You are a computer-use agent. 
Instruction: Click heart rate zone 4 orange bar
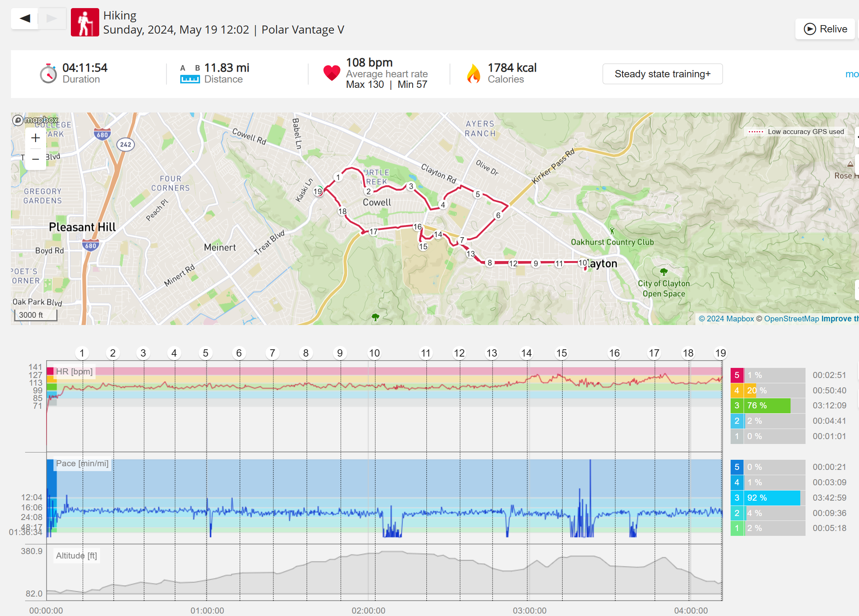point(750,391)
